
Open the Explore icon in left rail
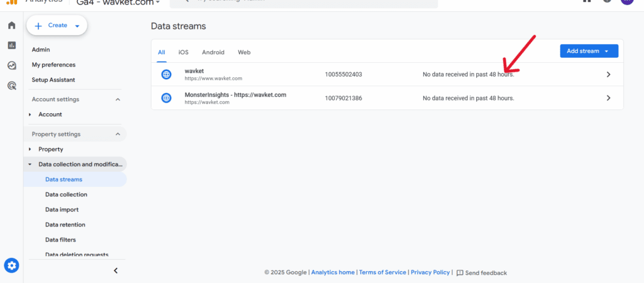coord(11,65)
